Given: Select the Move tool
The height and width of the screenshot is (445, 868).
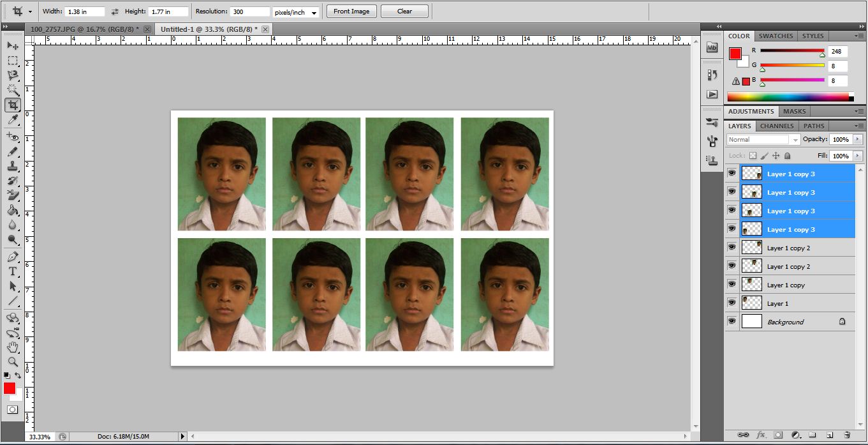Looking at the screenshot, I should pyautogui.click(x=12, y=45).
